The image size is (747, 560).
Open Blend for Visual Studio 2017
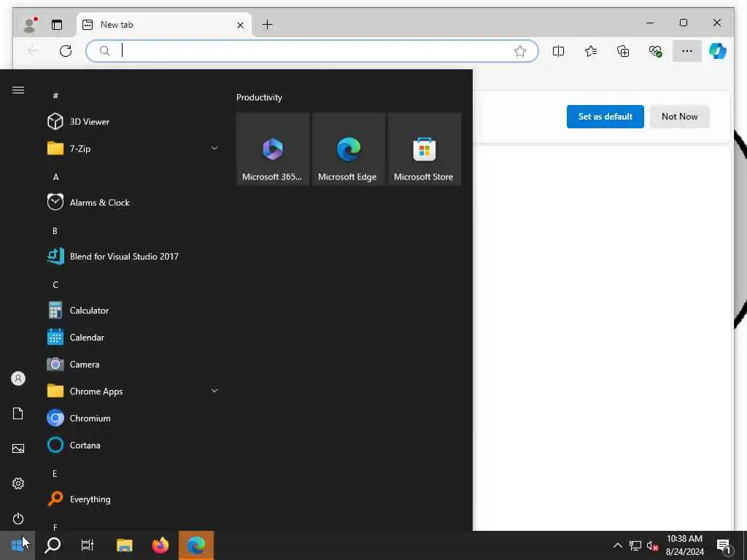[133, 256]
